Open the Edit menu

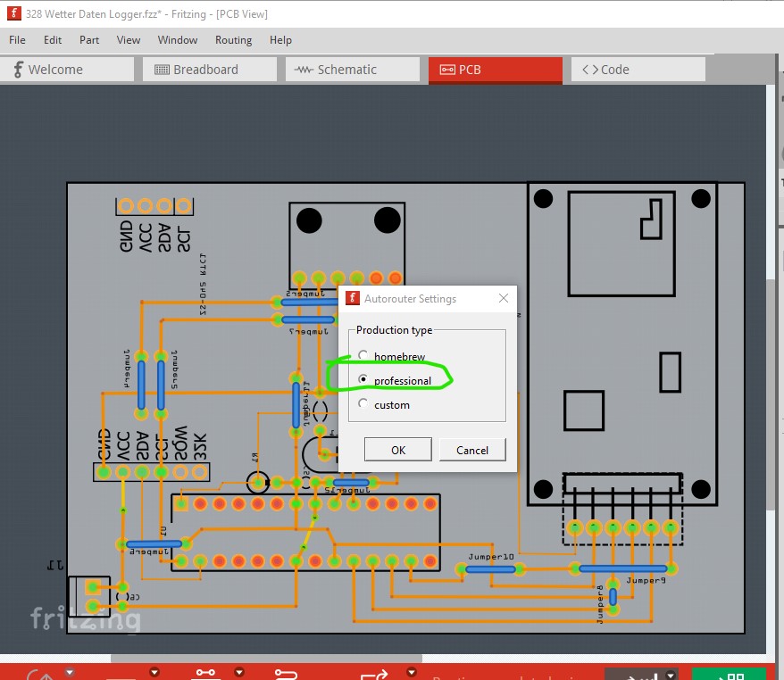[53, 40]
